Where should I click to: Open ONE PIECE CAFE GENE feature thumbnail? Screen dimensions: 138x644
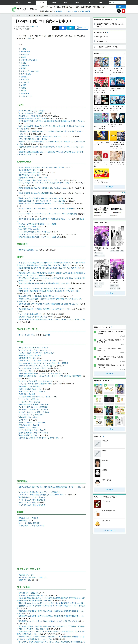(101, 82)
